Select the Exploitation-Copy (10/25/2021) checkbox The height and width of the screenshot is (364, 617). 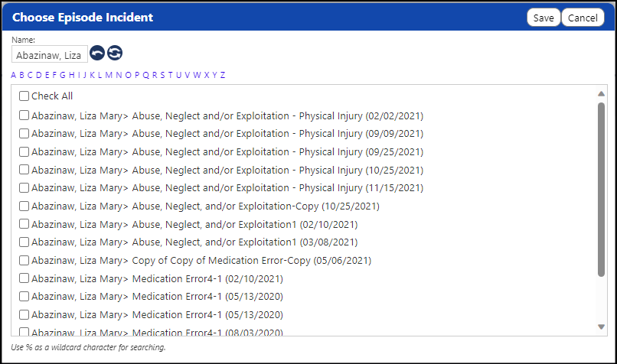point(24,206)
